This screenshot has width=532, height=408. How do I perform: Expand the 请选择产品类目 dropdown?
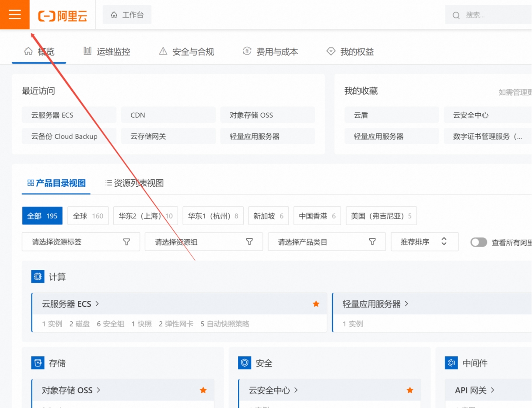(326, 242)
